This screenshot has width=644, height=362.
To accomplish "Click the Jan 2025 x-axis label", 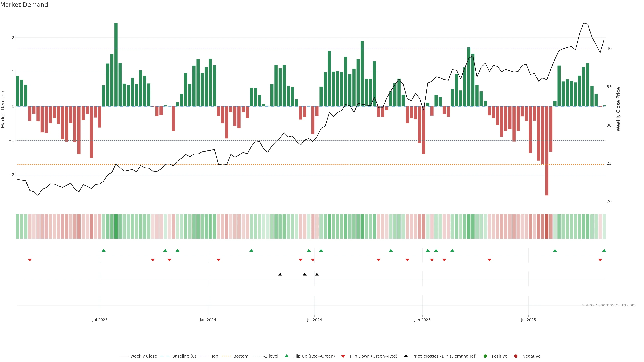I will [x=422, y=320].
